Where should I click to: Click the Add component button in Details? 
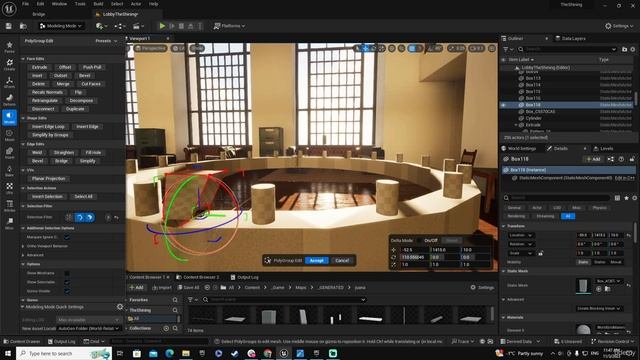coord(593,159)
